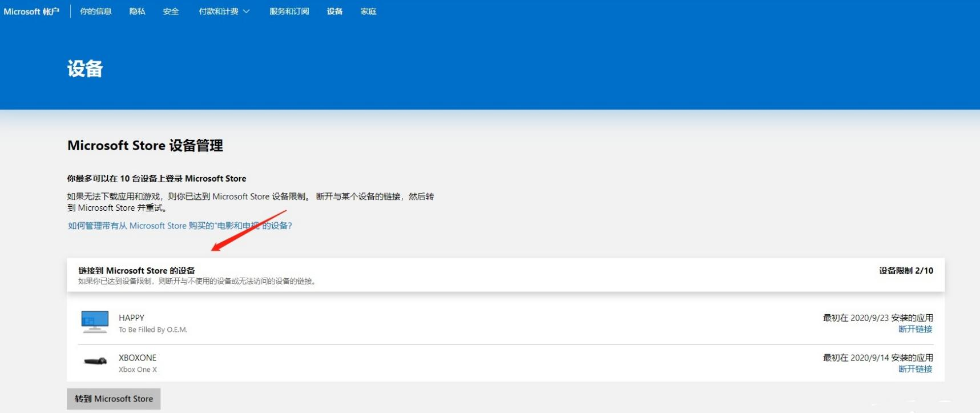Screen dimensions: 980x413
Task: Select 安全 in the top navigation
Action: pos(171,11)
